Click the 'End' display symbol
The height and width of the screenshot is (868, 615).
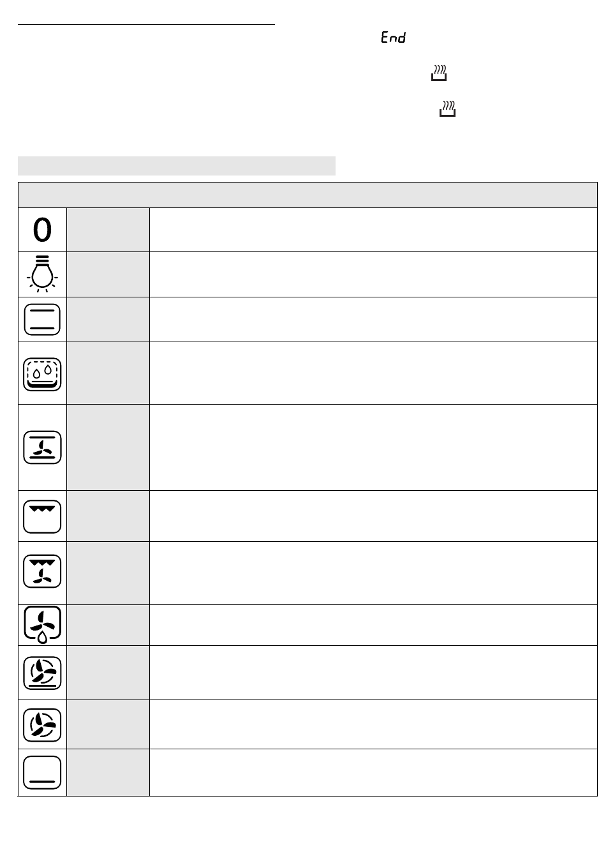point(393,38)
